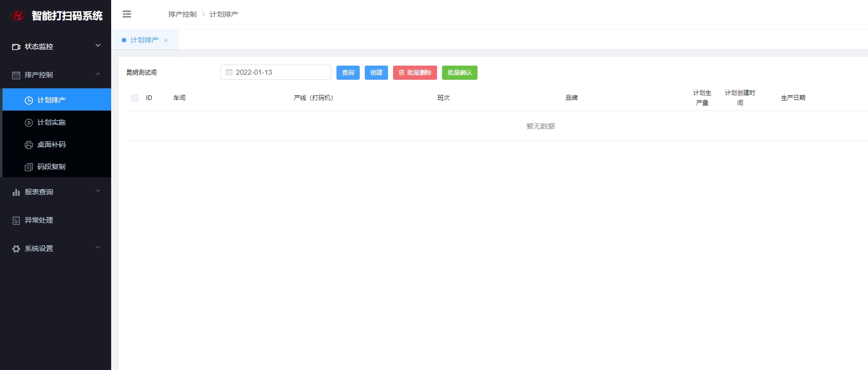The width and height of the screenshot is (868, 370).
Task: Click the red 批量删除 button
Action: click(415, 73)
